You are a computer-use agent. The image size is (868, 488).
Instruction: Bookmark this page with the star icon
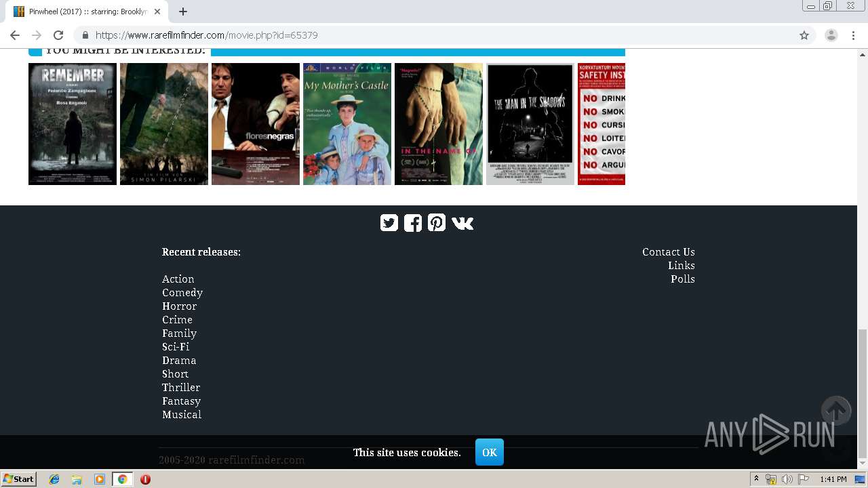pos(804,35)
